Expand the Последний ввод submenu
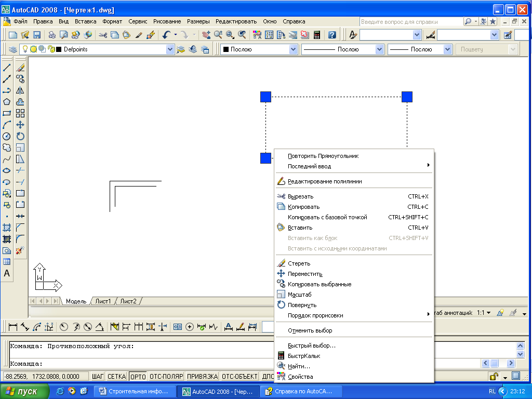Image resolution: width=532 pixels, height=399 pixels. pyautogui.click(x=354, y=166)
